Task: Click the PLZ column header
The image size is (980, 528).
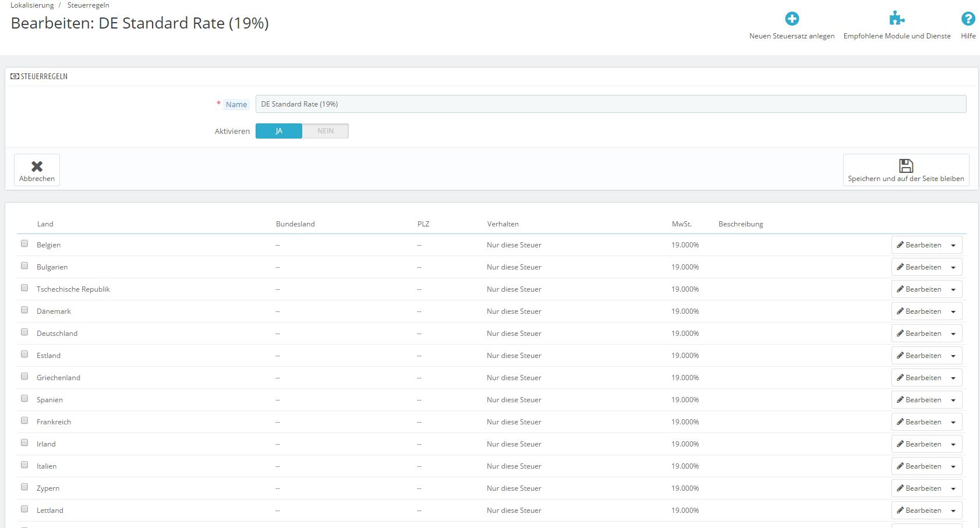Action: (423, 224)
